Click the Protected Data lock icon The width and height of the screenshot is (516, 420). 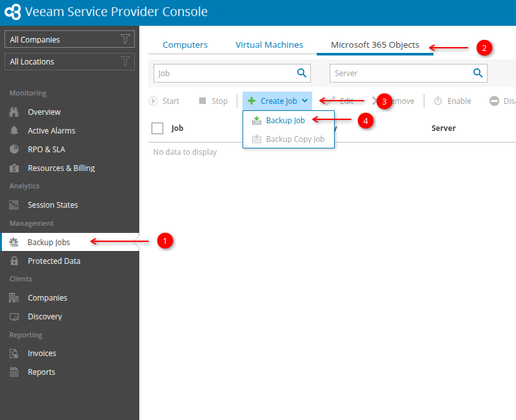click(x=14, y=261)
